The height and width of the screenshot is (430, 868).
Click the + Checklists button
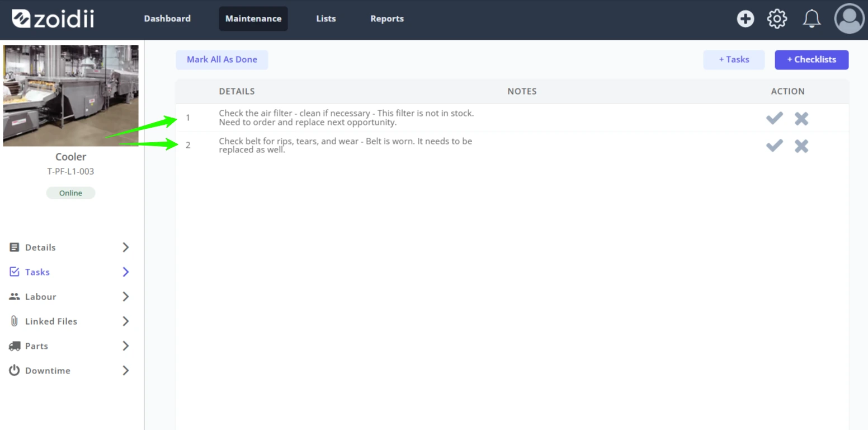[x=812, y=60]
